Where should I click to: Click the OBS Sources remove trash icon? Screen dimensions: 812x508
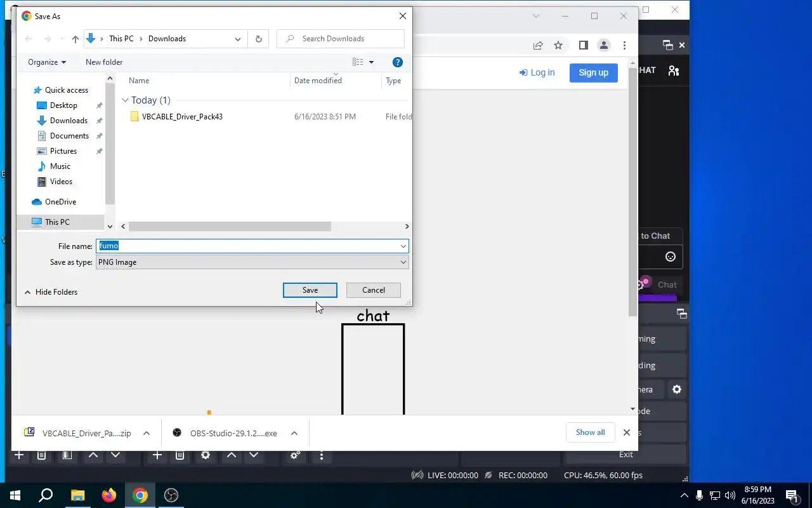point(180,455)
